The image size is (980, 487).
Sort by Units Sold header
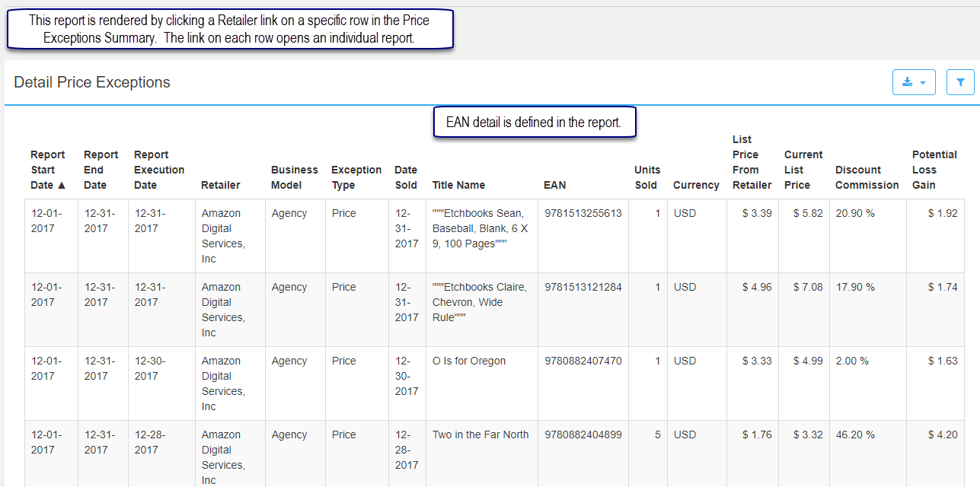click(x=647, y=177)
